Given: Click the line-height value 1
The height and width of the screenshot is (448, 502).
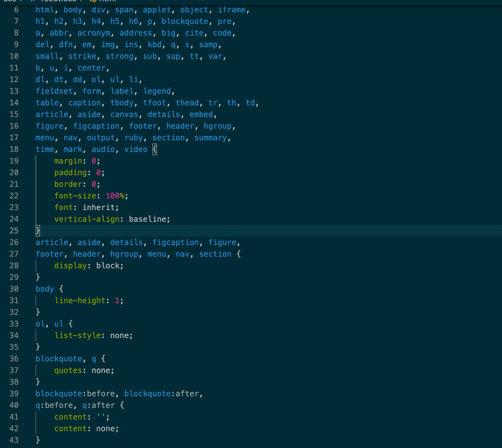Looking at the screenshot, I should tap(117, 300).
